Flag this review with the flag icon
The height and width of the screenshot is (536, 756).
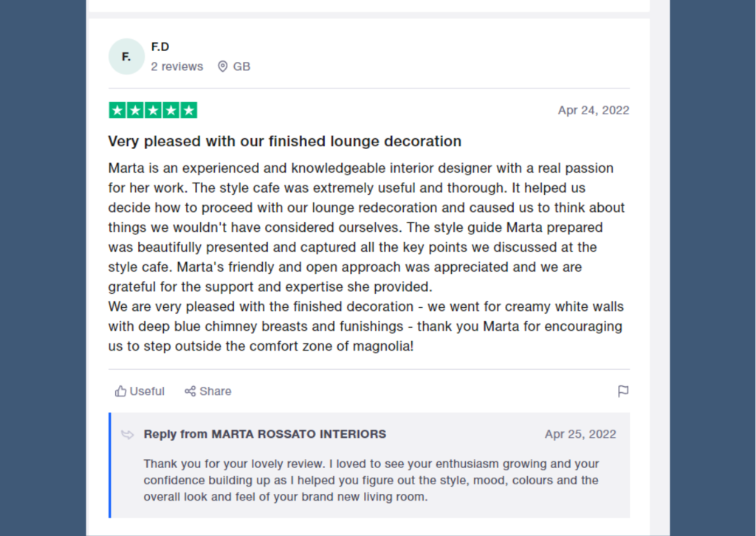(x=623, y=391)
